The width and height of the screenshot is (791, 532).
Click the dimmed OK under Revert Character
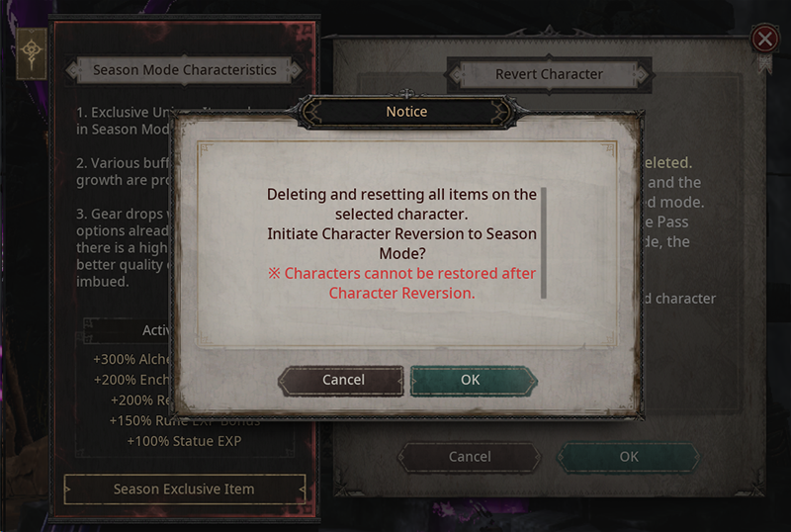click(x=629, y=457)
